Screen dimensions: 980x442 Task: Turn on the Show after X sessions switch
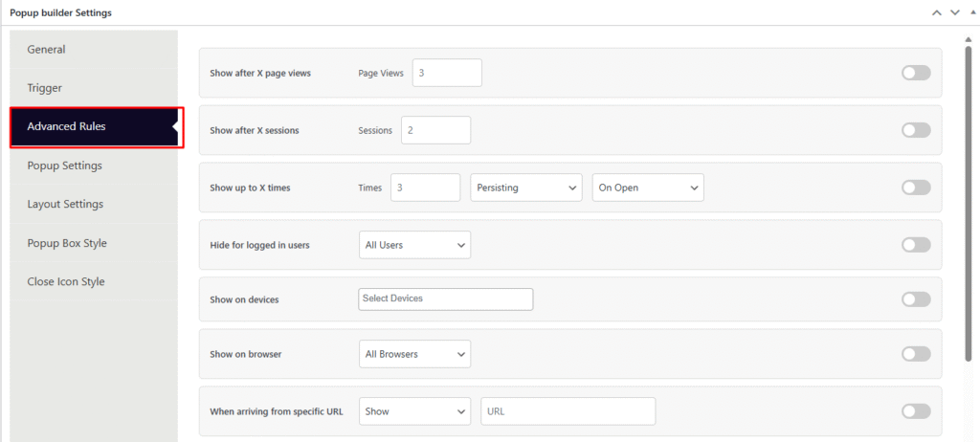click(x=915, y=130)
